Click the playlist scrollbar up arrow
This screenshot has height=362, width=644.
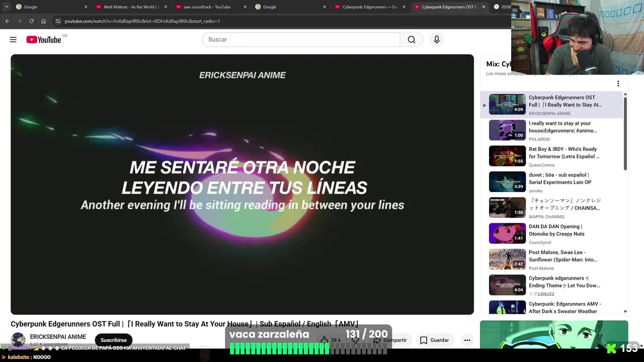pyautogui.click(x=625, y=94)
